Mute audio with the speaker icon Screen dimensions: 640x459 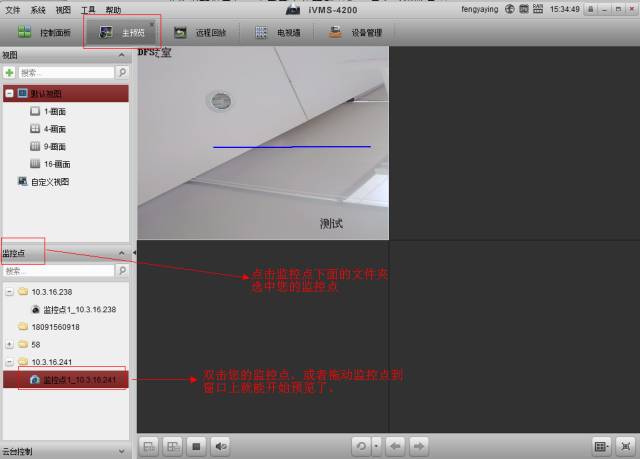[x=221, y=446]
